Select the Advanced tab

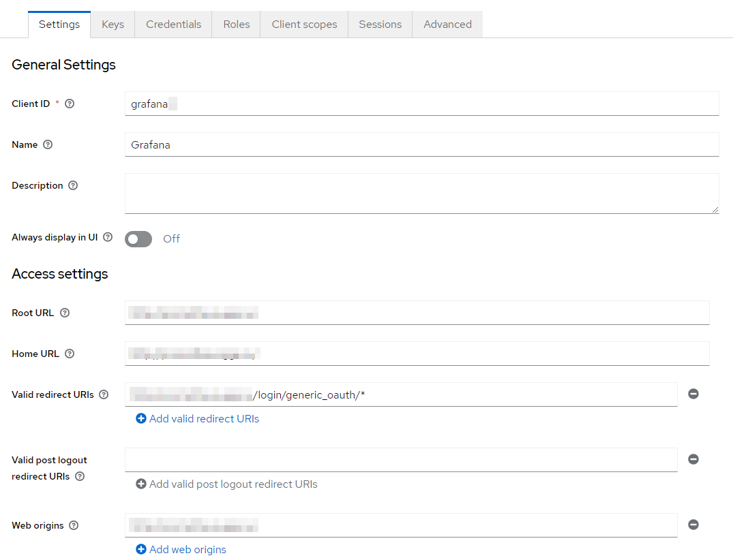pyautogui.click(x=447, y=25)
